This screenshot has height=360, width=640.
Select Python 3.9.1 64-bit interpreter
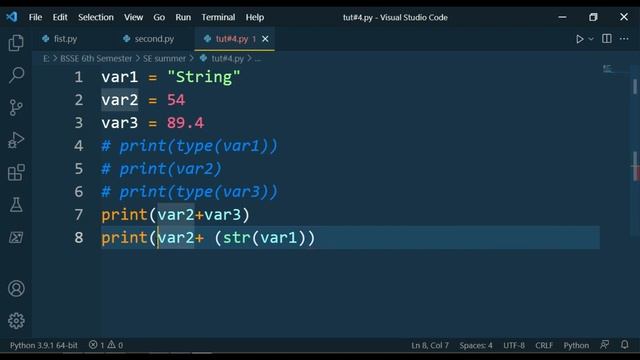tap(44, 345)
